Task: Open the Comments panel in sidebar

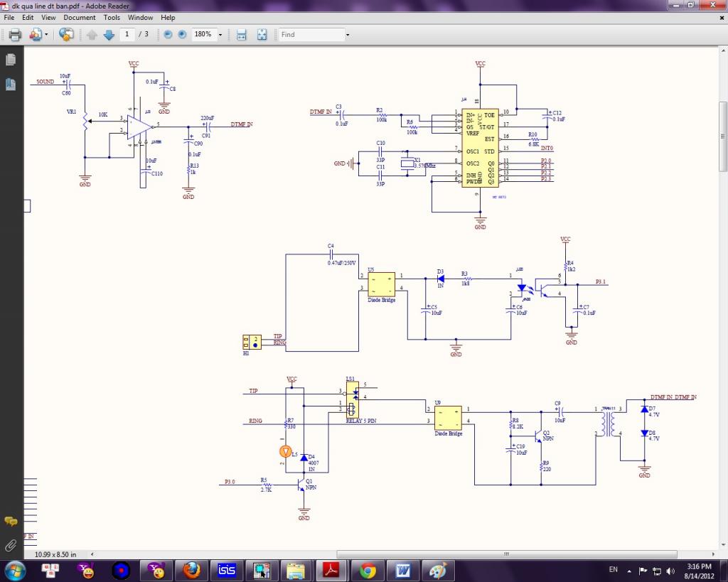Action: 11,522
